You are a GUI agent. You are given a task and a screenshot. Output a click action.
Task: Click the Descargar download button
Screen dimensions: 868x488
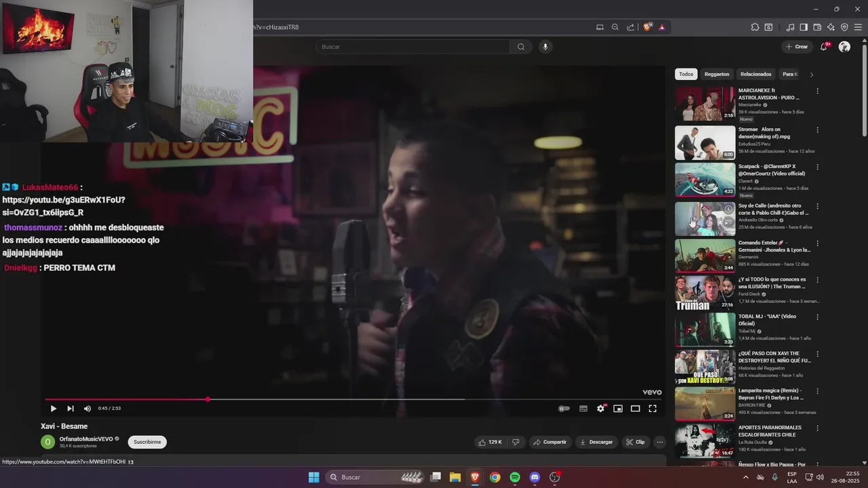tap(597, 442)
